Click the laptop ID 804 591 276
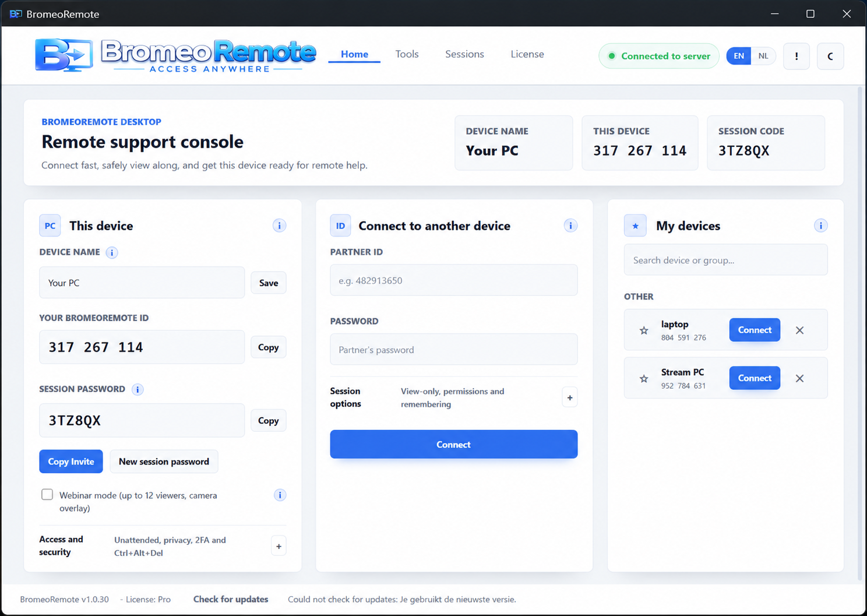The image size is (867, 616). pyautogui.click(x=683, y=337)
